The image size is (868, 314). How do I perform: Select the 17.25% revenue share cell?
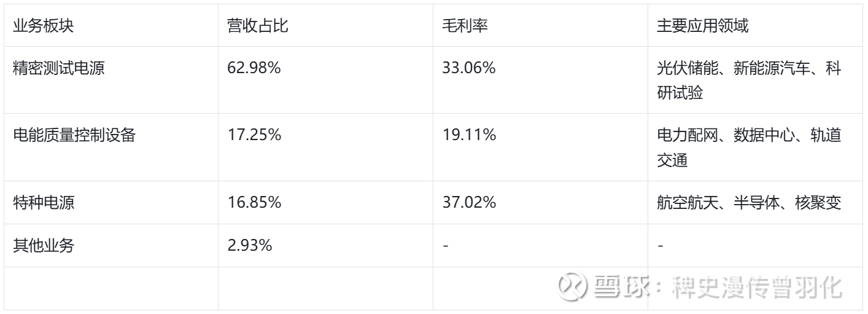pos(254,135)
